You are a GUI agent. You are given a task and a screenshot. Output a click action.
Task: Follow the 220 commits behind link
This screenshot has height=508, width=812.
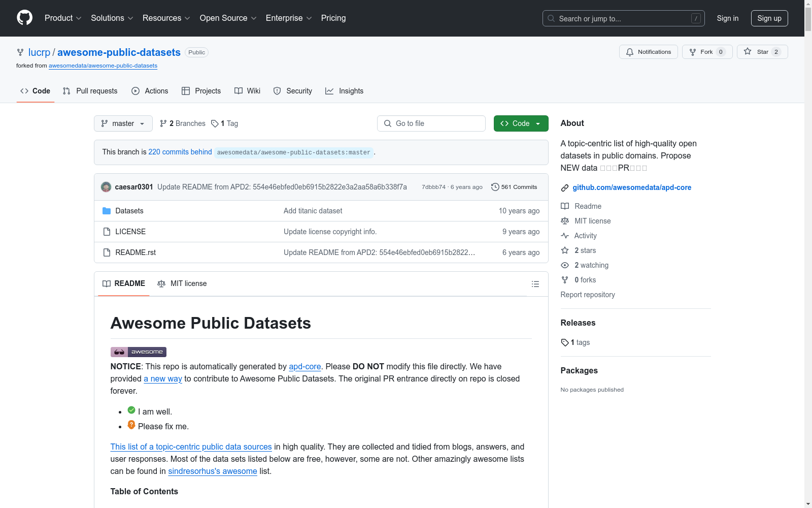coord(180,152)
